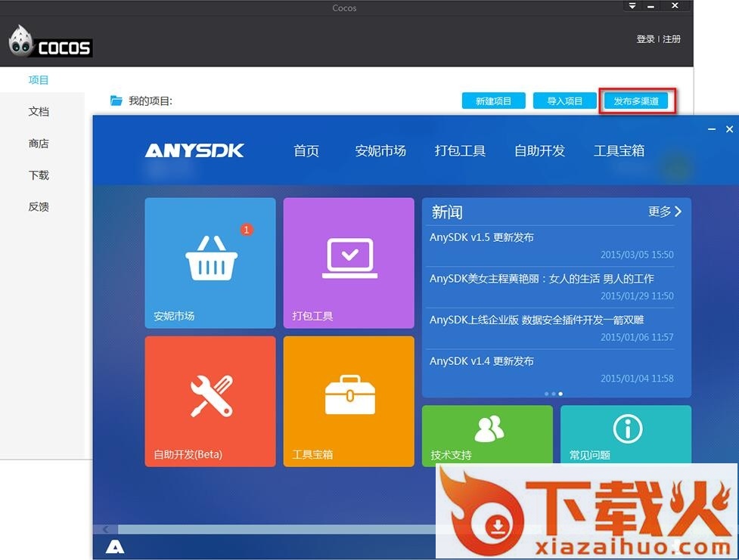Image resolution: width=739 pixels, height=560 pixels.
Task: Open the 自助开发(Beta) wrench tile
Action: point(210,401)
